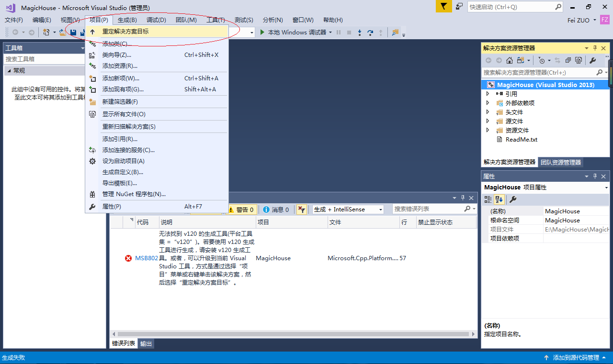Click pending changes filter clock icon
This screenshot has height=364, width=613.
pos(541,60)
